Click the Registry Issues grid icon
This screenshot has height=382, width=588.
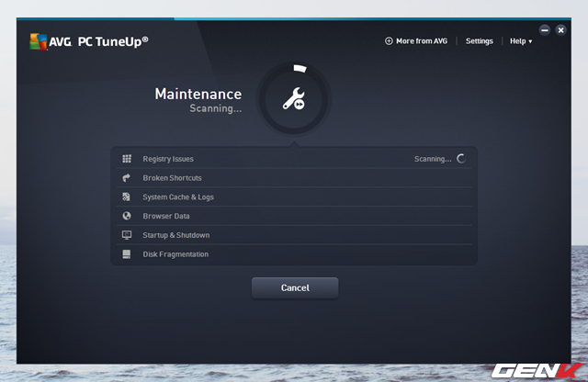pyautogui.click(x=127, y=159)
